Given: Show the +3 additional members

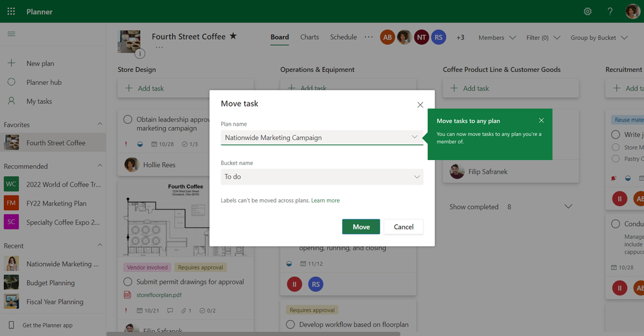Looking at the screenshot, I should (460, 37).
